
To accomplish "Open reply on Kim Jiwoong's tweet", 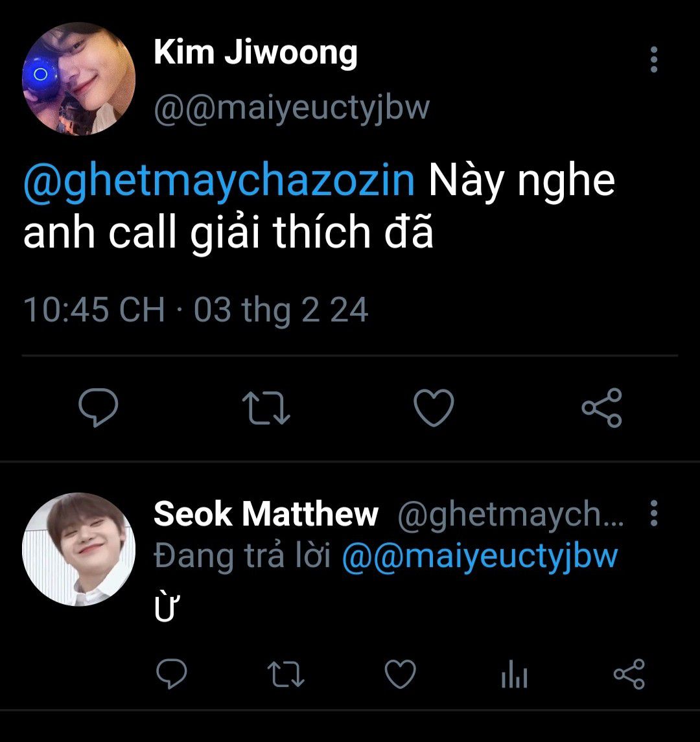I will pos(98,408).
